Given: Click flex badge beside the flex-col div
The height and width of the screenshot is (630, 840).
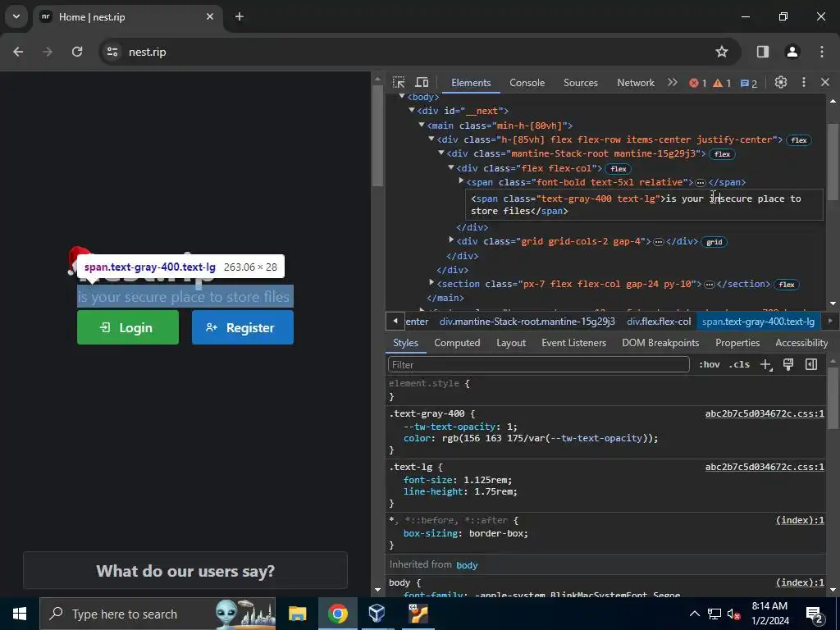Looking at the screenshot, I should (x=619, y=169).
